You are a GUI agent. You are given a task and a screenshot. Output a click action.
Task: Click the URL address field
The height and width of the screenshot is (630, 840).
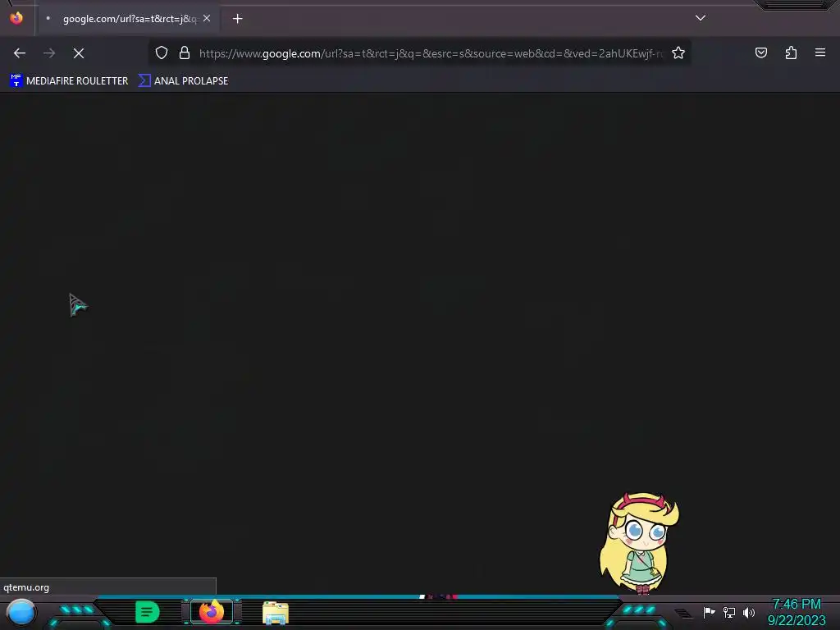[430, 53]
